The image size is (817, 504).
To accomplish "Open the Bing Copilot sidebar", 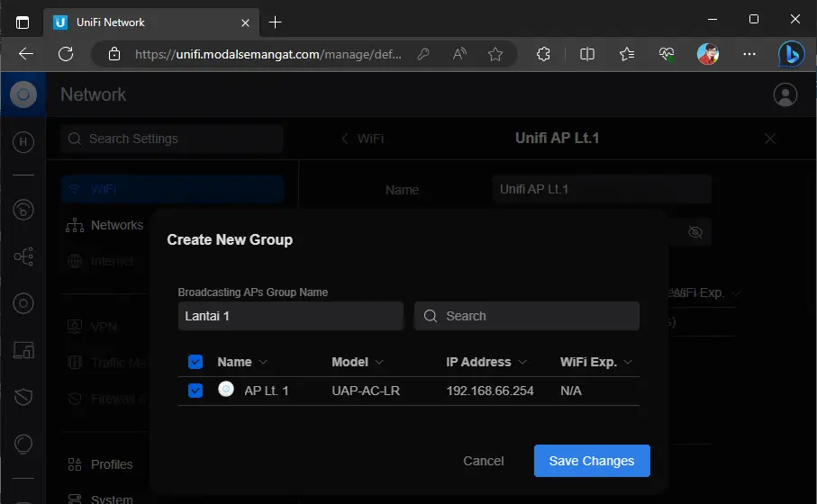I will (791, 54).
